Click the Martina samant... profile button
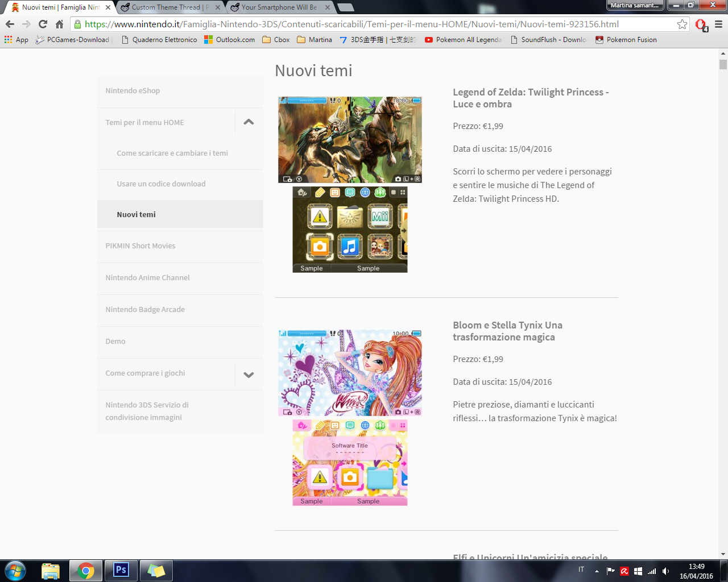The image size is (728, 582). [x=635, y=5]
